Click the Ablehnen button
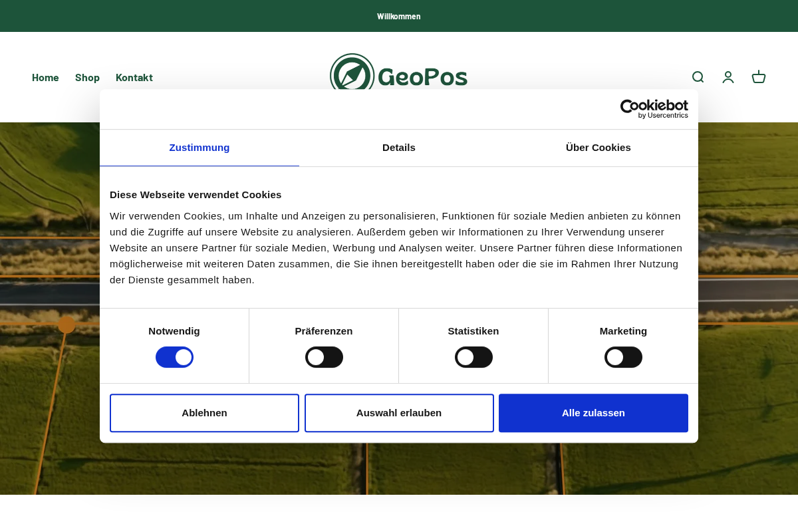 coord(204,412)
